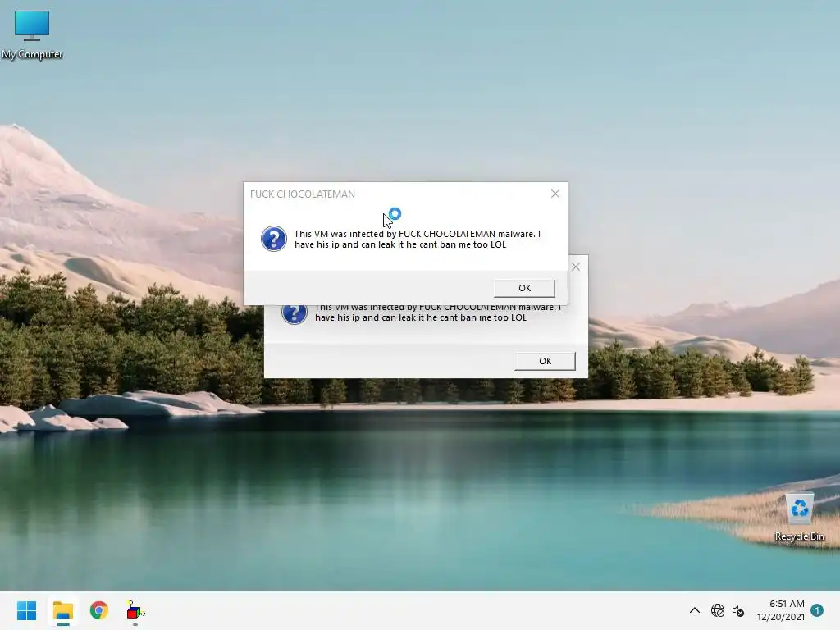
Task: Open the notification badge showing 1
Action: (x=817, y=610)
